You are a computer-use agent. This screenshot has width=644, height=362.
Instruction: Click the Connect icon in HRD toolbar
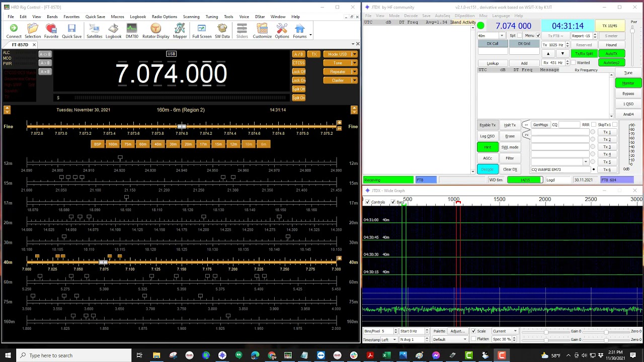[14, 31]
